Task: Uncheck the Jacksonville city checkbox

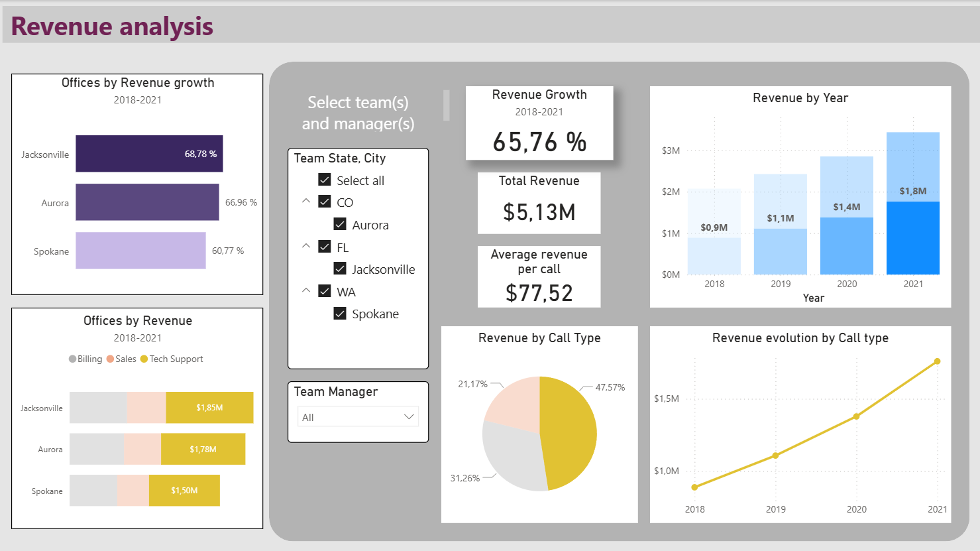Action: pyautogui.click(x=340, y=269)
